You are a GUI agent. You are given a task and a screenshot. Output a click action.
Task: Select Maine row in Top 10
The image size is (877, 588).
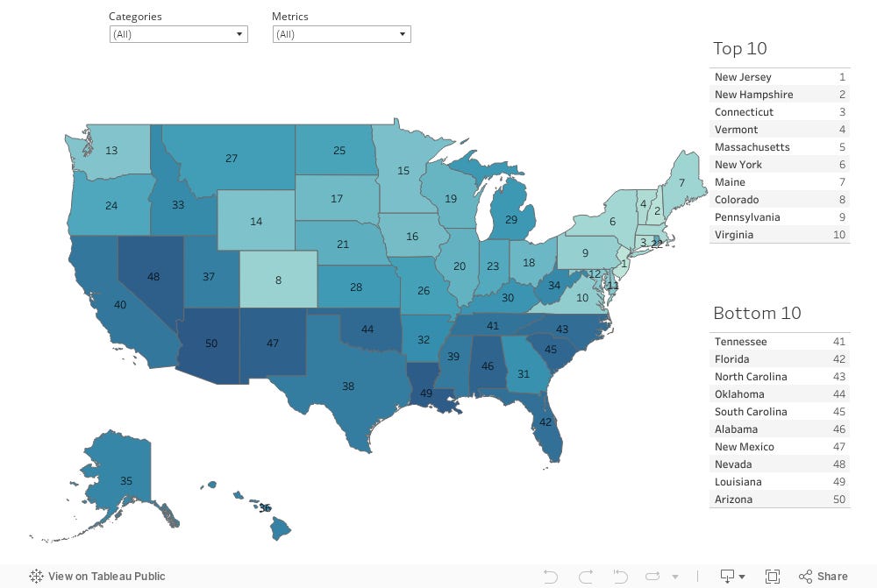point(780,182)
